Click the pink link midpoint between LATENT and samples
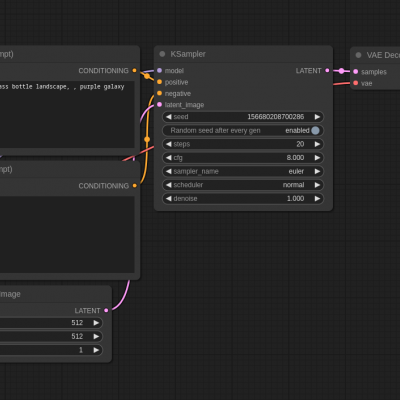The width and height of the screenshot is (400, 400). tap(341, 71)
